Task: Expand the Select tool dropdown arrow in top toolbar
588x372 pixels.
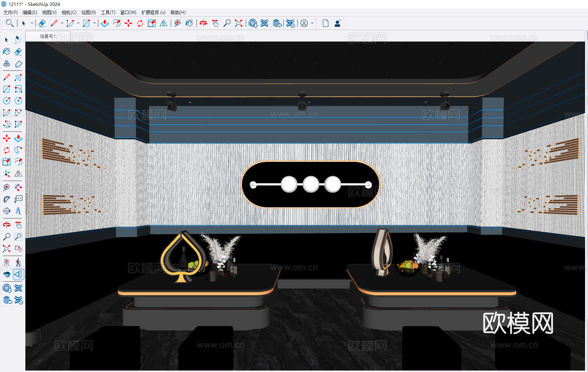Action: pos(32,23)
